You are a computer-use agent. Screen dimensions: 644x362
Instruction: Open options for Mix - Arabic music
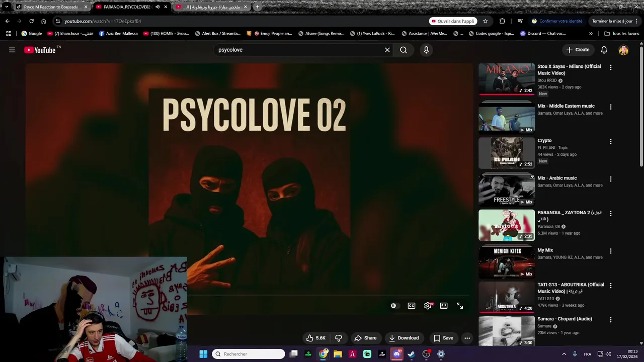(x=611, y=179)
